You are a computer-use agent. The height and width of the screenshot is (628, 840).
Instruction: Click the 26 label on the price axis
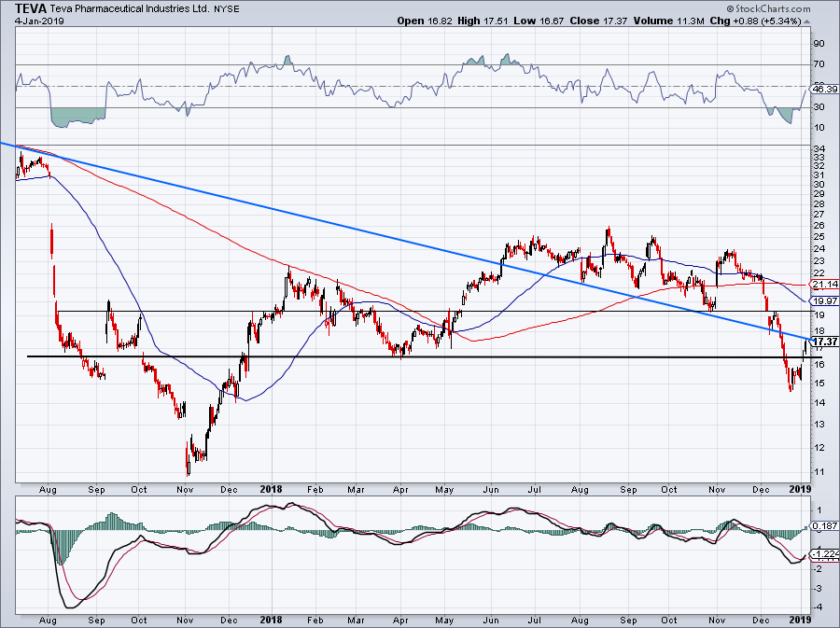[819, 226]
